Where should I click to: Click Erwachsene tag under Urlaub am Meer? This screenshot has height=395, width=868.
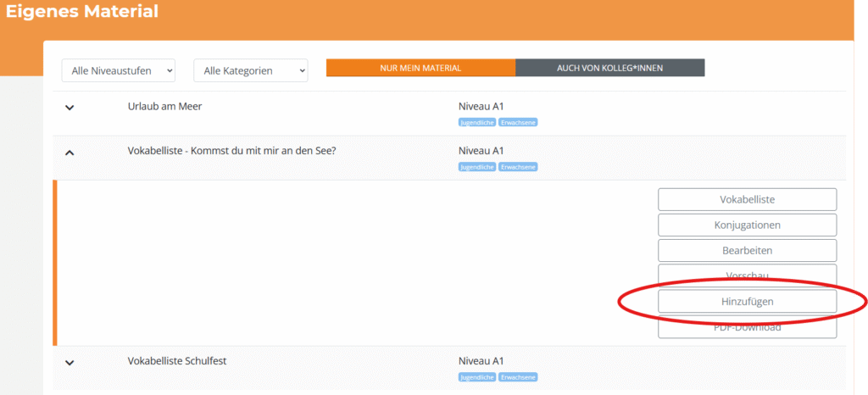(x=518, y=122)
